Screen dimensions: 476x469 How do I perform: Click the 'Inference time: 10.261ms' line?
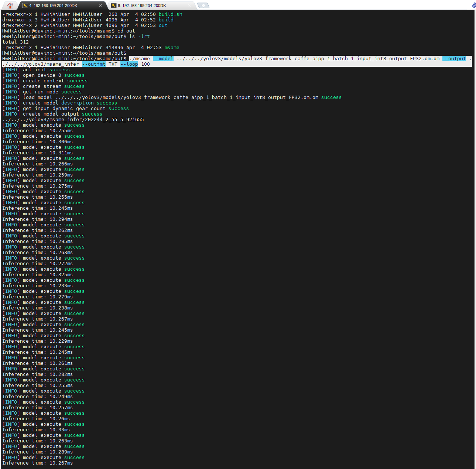pos(38,363)
